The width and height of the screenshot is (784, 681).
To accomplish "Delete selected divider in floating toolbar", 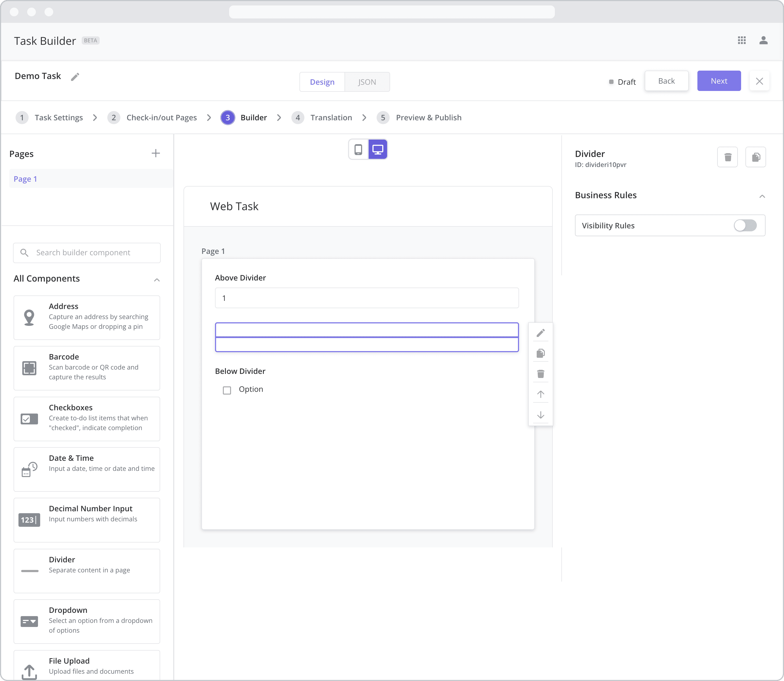I will (540, 374).
